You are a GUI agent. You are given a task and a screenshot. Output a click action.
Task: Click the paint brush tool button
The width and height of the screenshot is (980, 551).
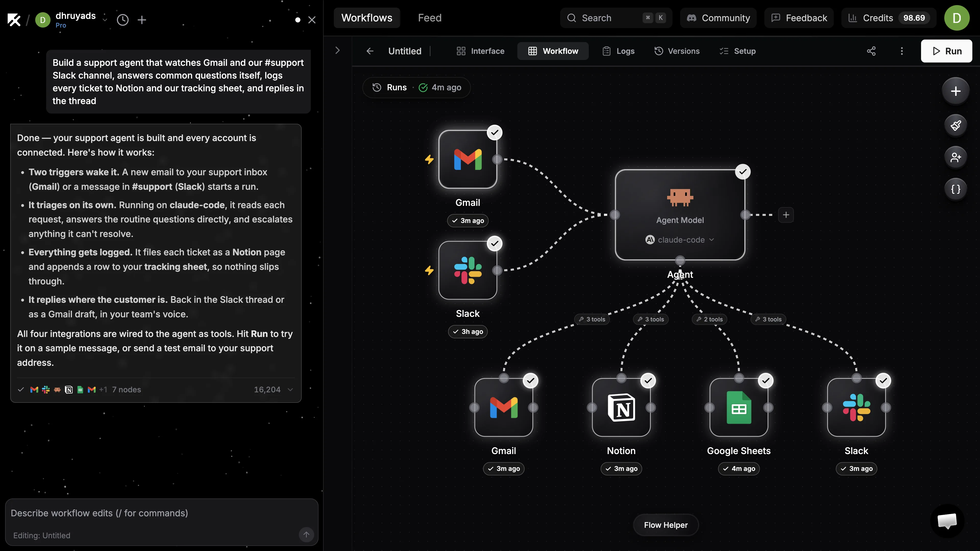click(x=956, y=125)
